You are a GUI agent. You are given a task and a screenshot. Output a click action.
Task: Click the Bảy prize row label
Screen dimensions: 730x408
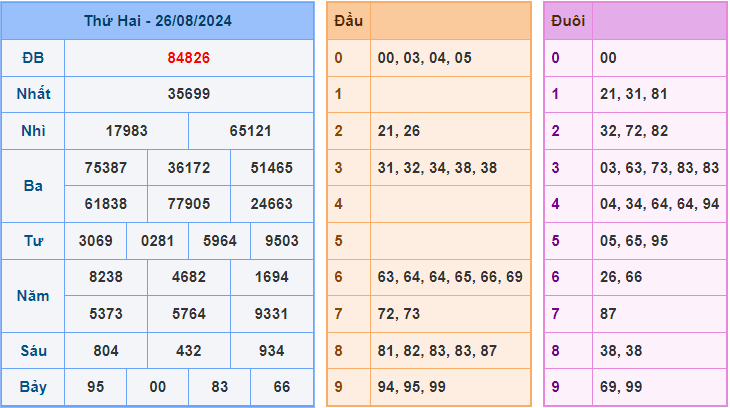[x=33, y=387]
